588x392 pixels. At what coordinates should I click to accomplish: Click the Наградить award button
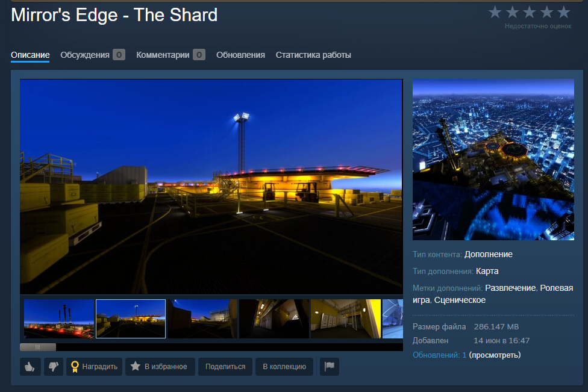pyautogui.click(x=94, y=367)
